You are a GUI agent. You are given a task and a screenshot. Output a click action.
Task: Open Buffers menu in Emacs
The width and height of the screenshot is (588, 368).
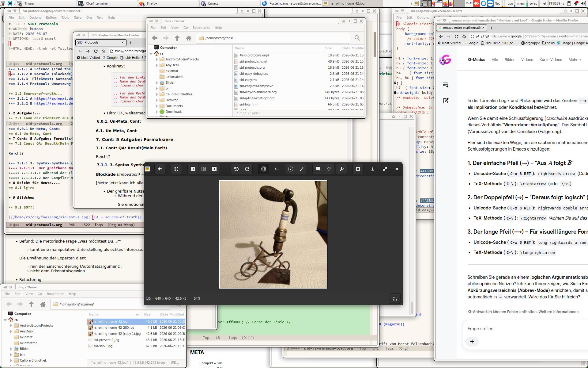51,17
